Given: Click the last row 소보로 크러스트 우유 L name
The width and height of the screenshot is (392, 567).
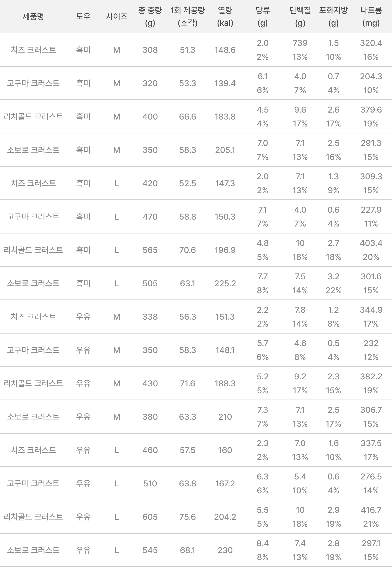Looking at the screenshot, I should (33, 550).
